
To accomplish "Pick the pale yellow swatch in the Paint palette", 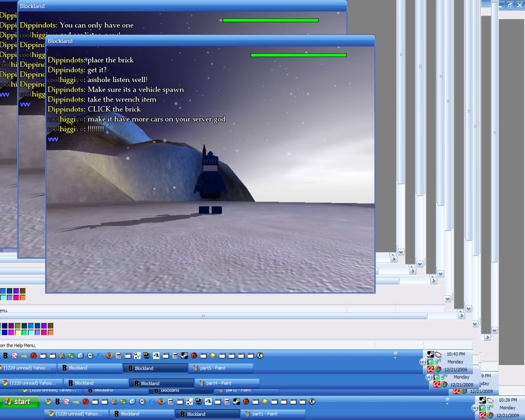I will (18, 332).
